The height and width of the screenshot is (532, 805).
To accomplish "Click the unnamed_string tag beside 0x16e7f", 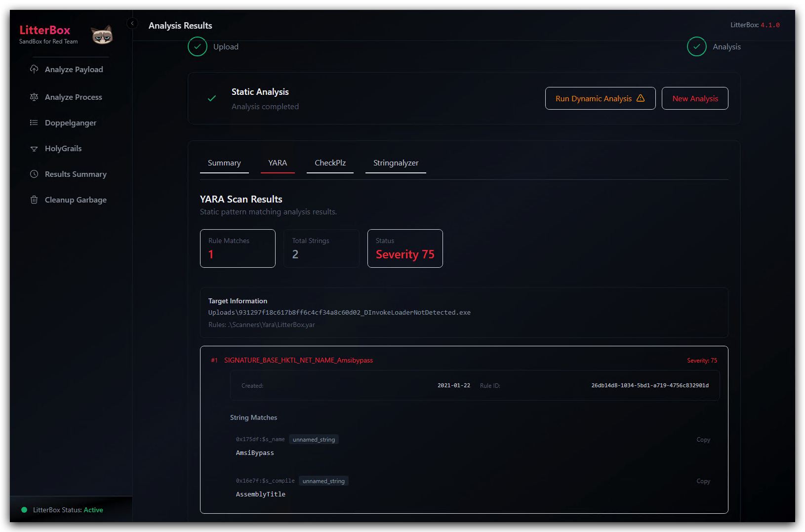I will click(323, 481).
